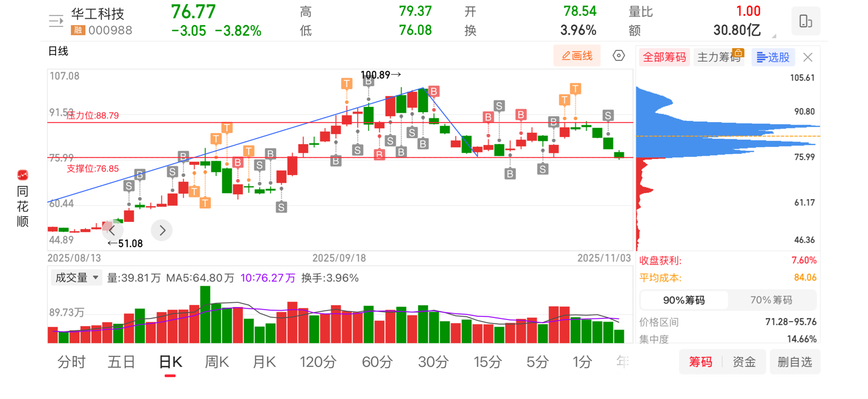
Task: Tap the 换手:3.96% volume readout
Action: [330, 278]
